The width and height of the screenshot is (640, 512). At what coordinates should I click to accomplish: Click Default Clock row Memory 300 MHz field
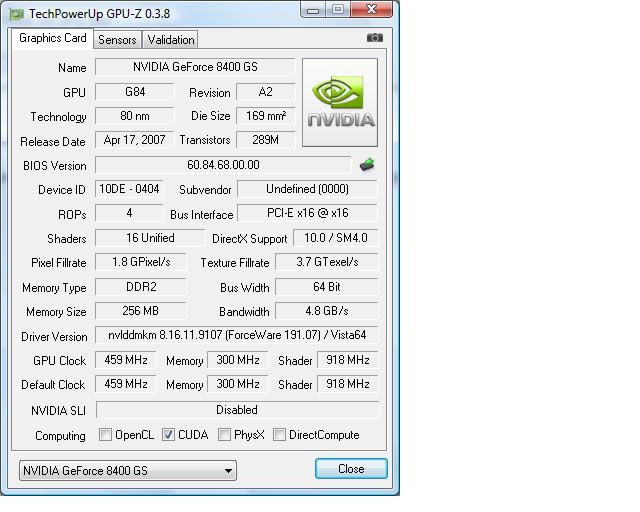tap(238, 384)
